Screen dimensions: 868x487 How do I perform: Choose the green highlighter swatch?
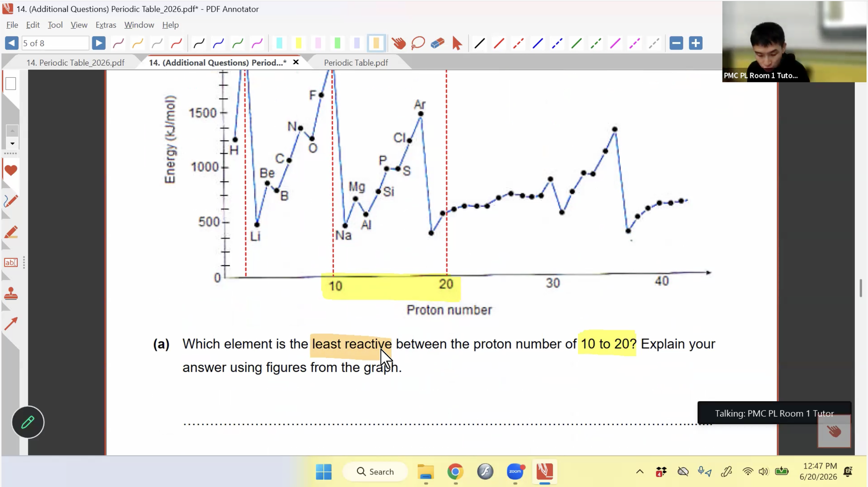click(338, 43)
